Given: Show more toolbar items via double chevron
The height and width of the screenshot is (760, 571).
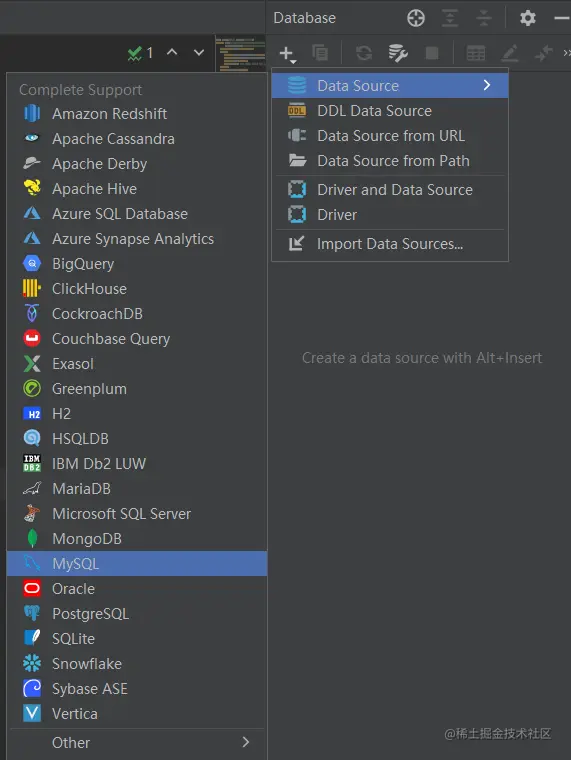Looking at the screenshot, I should coord(566,53).
